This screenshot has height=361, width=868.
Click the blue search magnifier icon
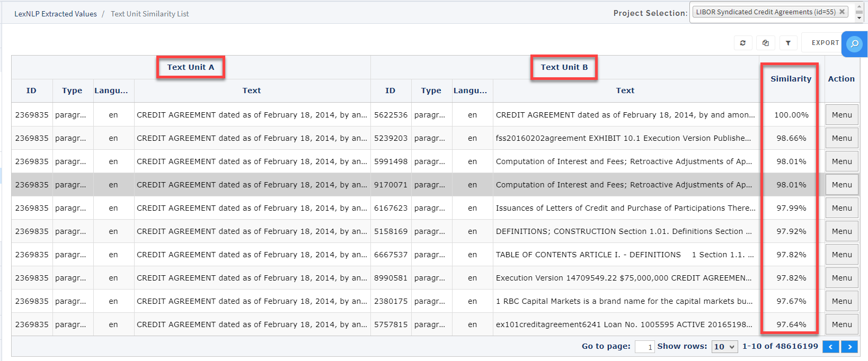(x=854, y=44)
